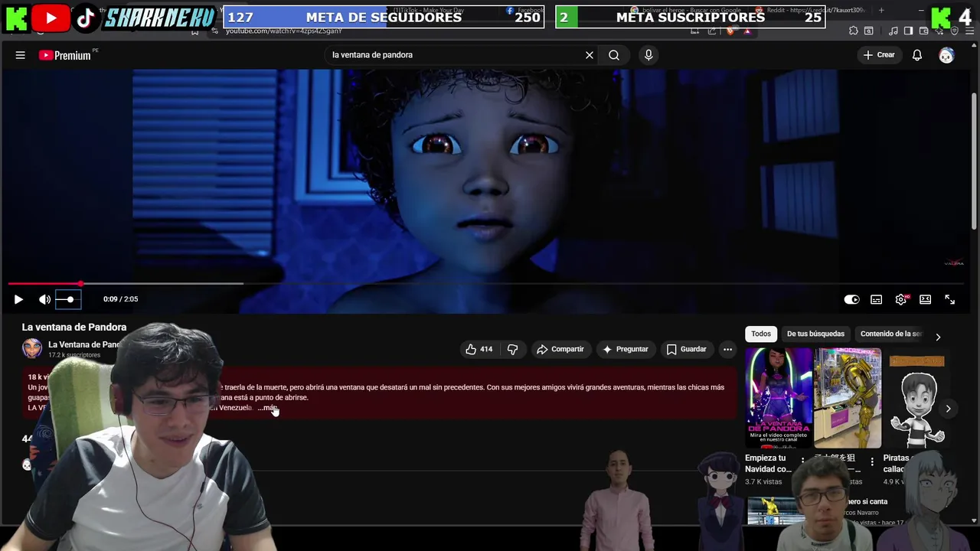Viewport: 980px width, 551px height.
Task: Expand description with ...más
Action: tap(268, 408)
